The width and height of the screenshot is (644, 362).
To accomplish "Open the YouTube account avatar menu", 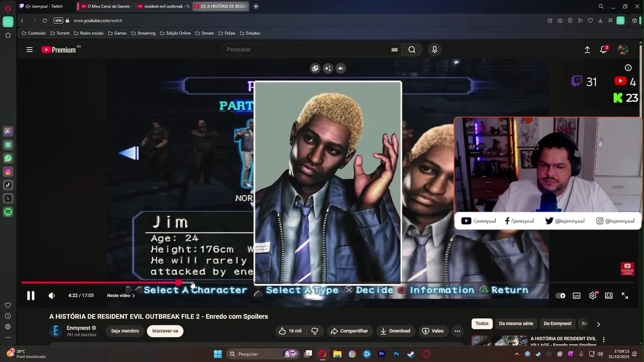I will tap(622, 49).
